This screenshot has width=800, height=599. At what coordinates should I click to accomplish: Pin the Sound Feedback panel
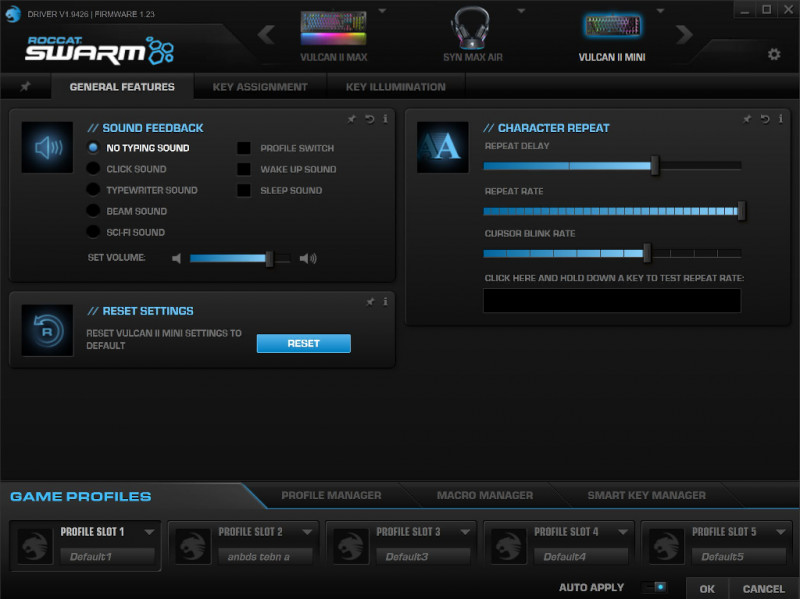point(352,119)
